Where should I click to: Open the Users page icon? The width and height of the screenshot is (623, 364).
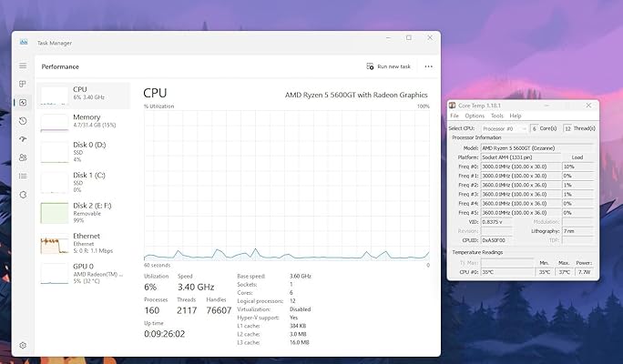point(23,157)
